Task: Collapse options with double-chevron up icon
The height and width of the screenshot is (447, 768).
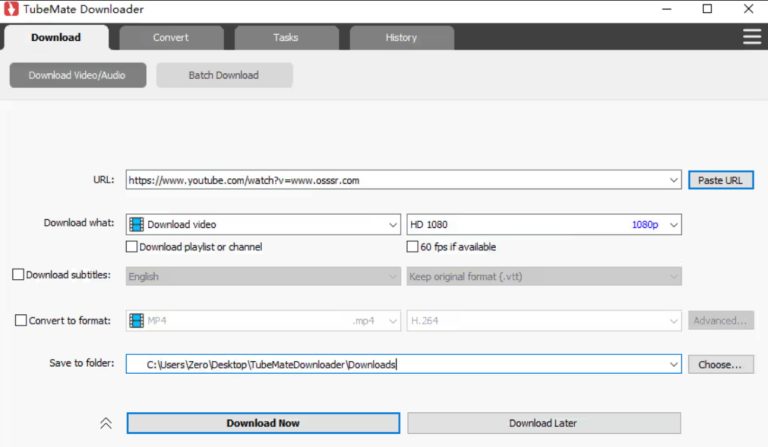Action: 106,423
